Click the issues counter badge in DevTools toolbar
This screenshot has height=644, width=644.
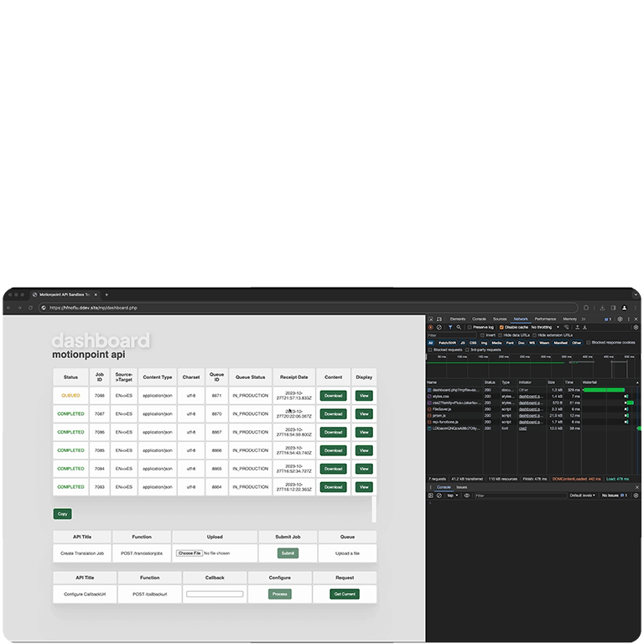[608, 319]
